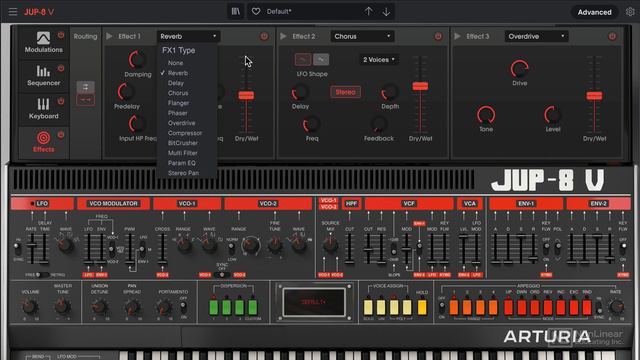
Task: Click Effect 1 play triangle
Action: click(109, 36)
